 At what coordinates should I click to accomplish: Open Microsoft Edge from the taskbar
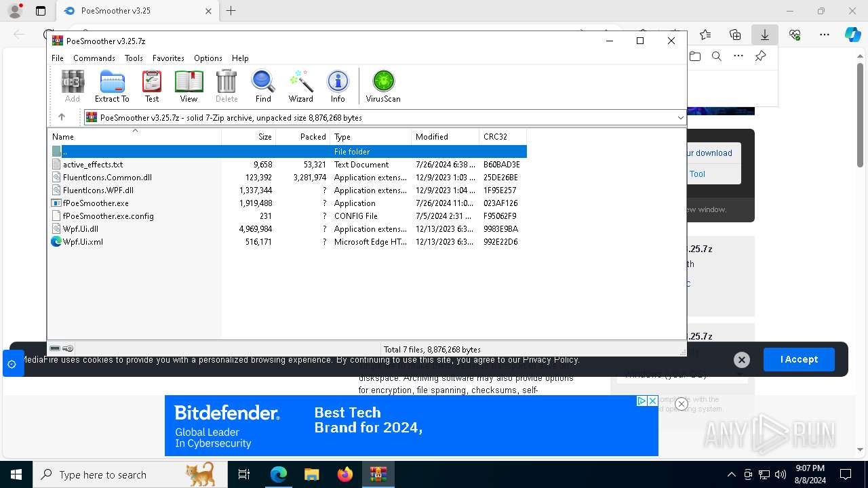pyautogui.click(x=279, y=474)
